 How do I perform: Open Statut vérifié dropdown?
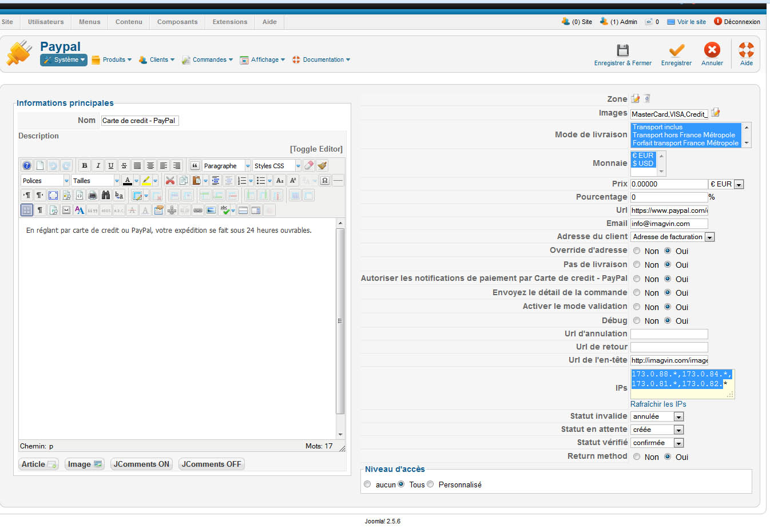pyautogui.click(x=657, y=443)
